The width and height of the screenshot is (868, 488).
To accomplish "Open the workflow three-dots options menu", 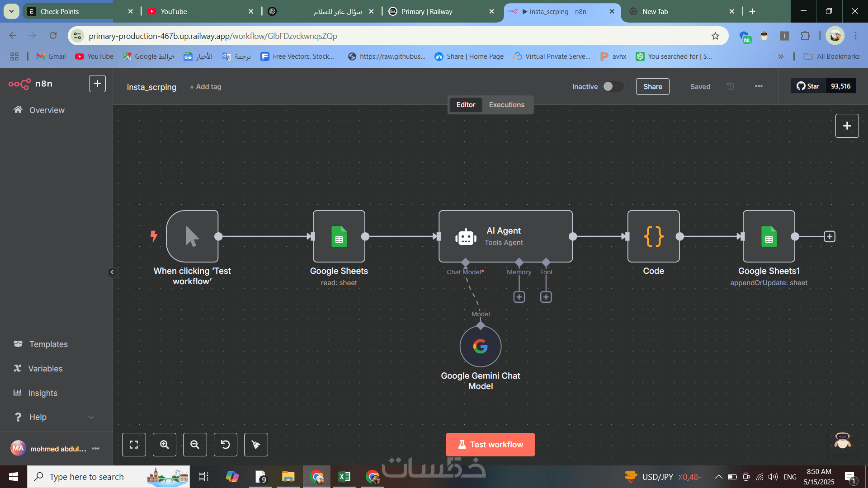I will tap(759, 86).
